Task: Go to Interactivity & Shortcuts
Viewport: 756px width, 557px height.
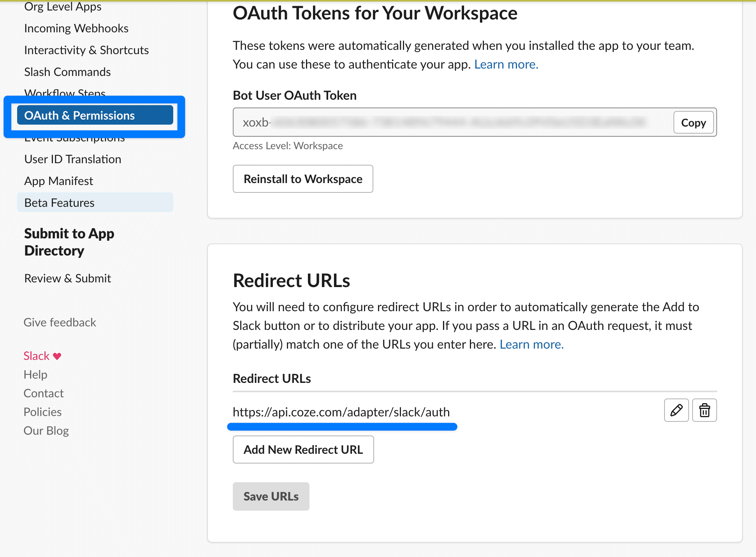Action: point(86,50)
